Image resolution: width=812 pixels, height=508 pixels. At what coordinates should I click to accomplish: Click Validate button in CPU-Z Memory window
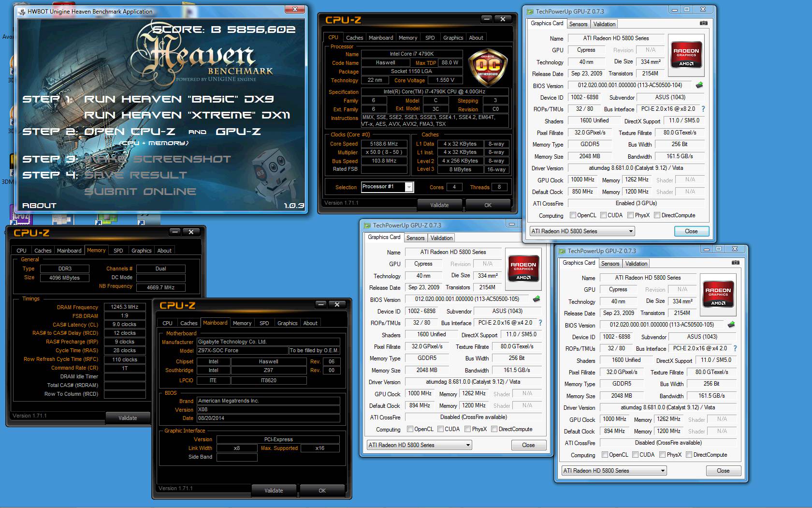point(128,418)
